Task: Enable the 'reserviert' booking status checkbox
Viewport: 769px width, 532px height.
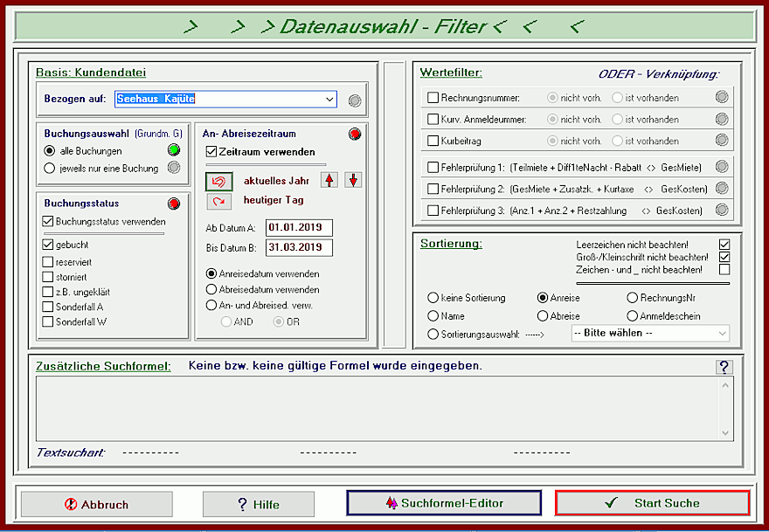Action: click(x=49, y=262)
